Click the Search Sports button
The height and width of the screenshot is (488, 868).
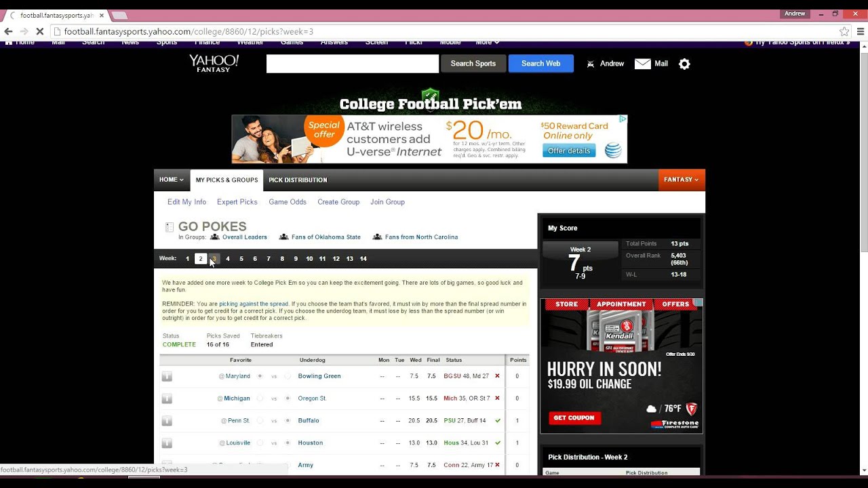pos(473,64)
